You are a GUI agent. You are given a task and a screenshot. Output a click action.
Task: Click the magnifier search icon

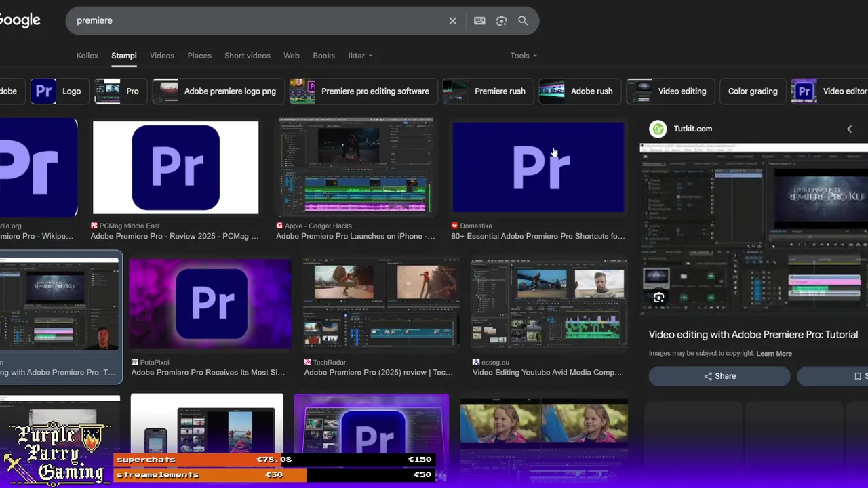tap(523, 21)
